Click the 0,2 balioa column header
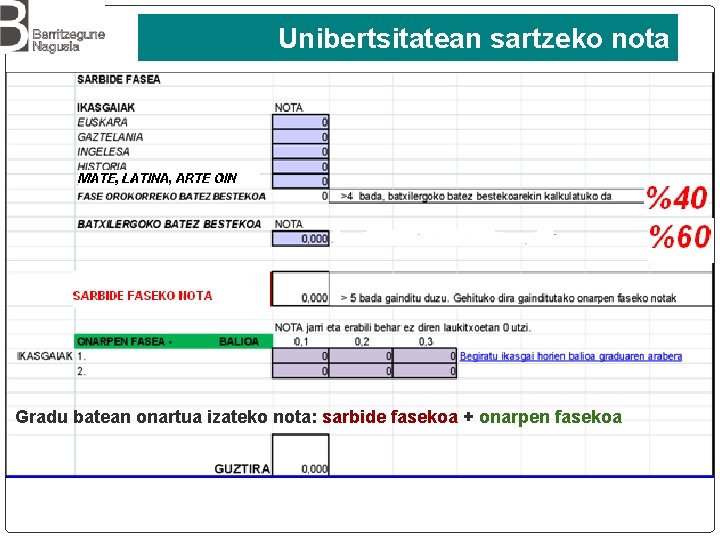Viewport: 720px width, 540px height. point(362,342)
